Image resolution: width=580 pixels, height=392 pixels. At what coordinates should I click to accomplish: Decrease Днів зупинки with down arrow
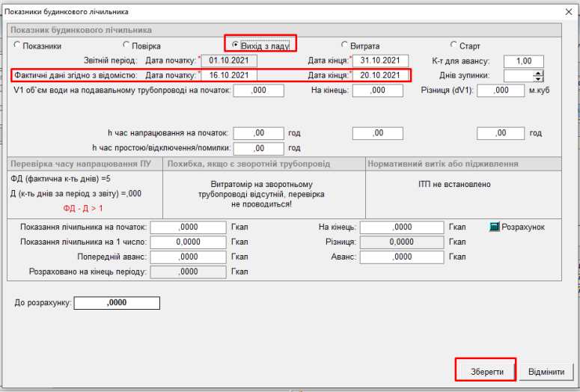537,79
